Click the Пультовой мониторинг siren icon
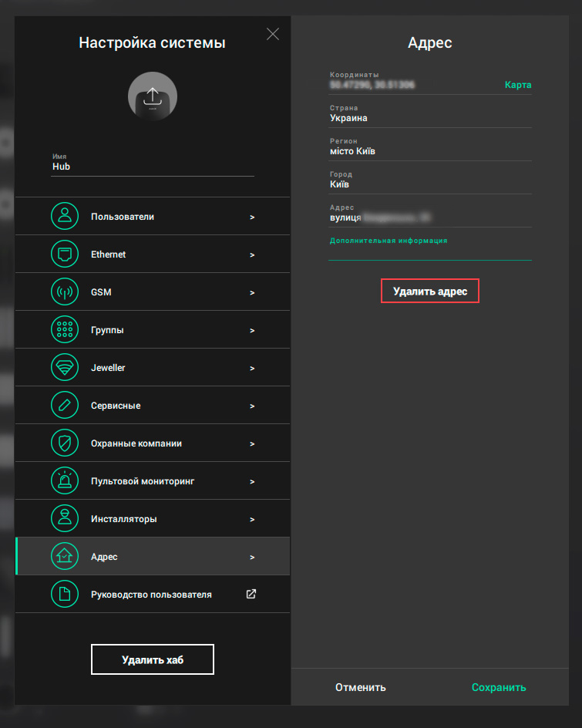 [x=65, y=481]
